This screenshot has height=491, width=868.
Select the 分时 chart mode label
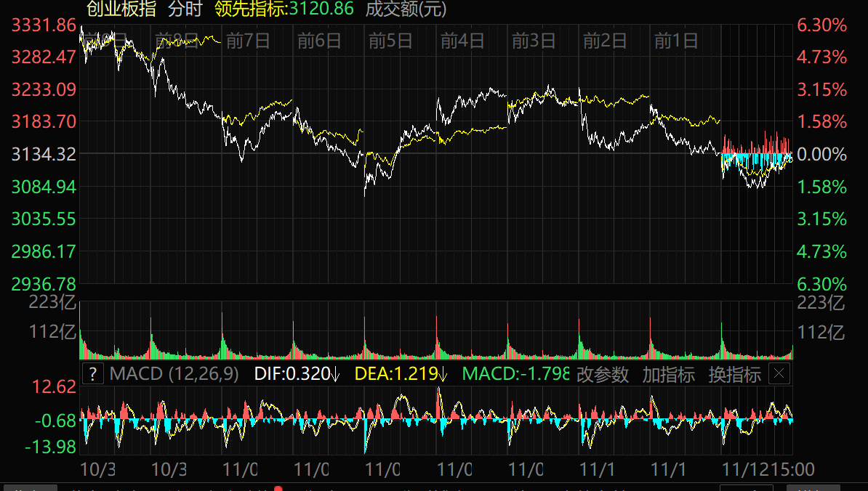point(187,9)
